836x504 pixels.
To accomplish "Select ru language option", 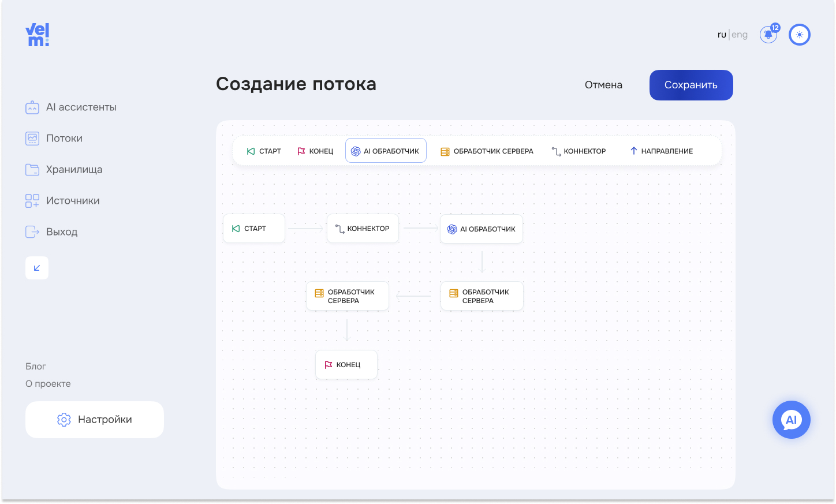I will click(721, 35).
